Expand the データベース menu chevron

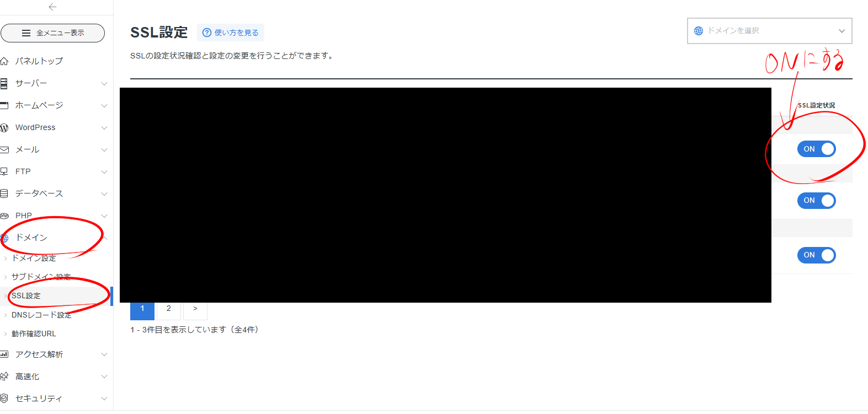[x=104, y=194]
